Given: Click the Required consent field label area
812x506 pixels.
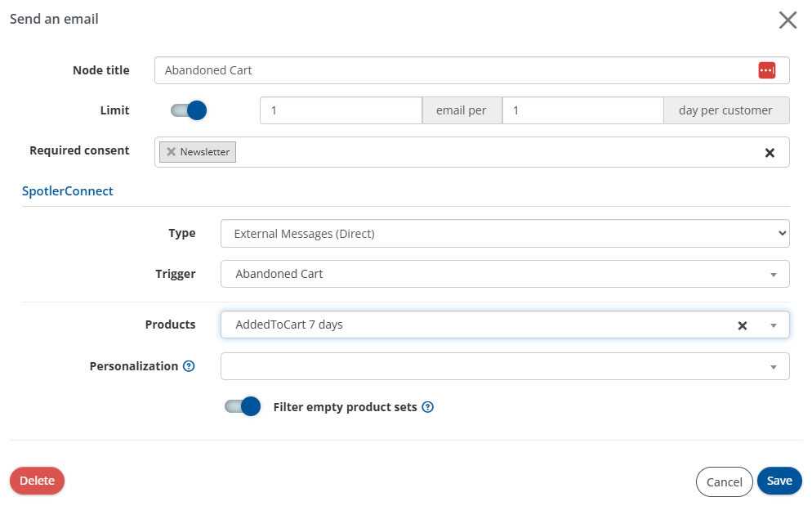Looking at the screenshot, I should pyautogui.click(x=79, y=150).
